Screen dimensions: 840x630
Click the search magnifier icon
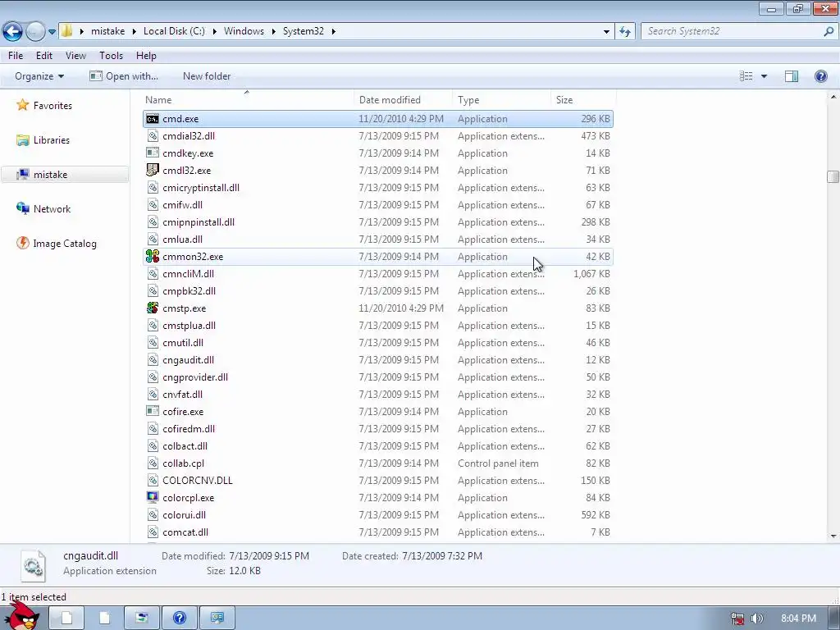point(829,31)
